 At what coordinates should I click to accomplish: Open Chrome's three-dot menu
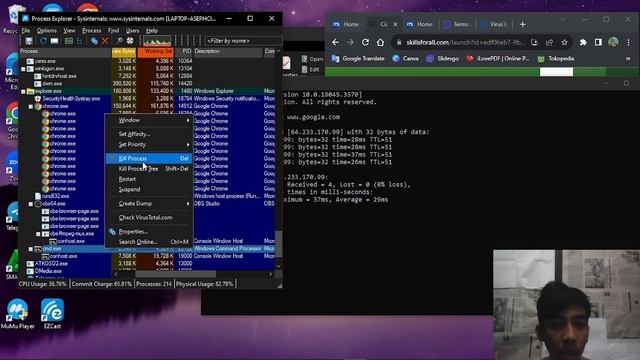click(629, 42)
